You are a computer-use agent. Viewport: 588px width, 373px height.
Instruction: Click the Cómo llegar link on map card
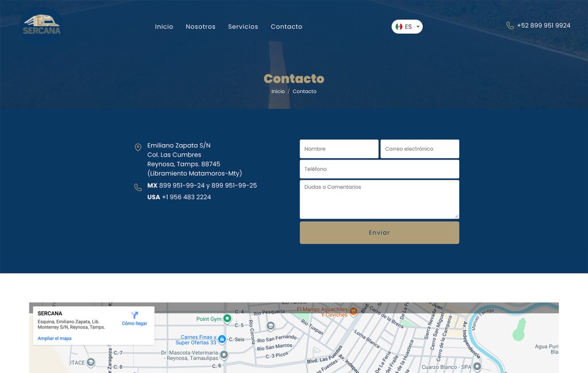click(134, 323)
